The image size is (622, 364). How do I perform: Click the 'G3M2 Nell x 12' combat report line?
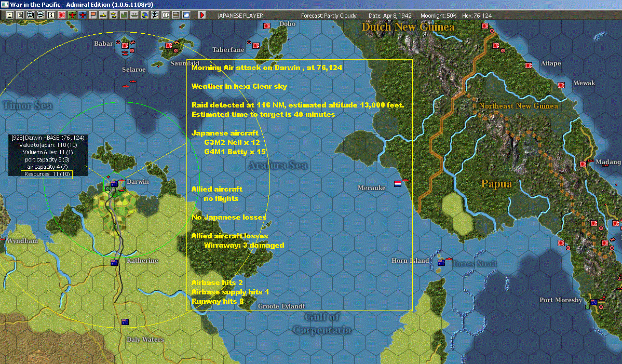232,142
